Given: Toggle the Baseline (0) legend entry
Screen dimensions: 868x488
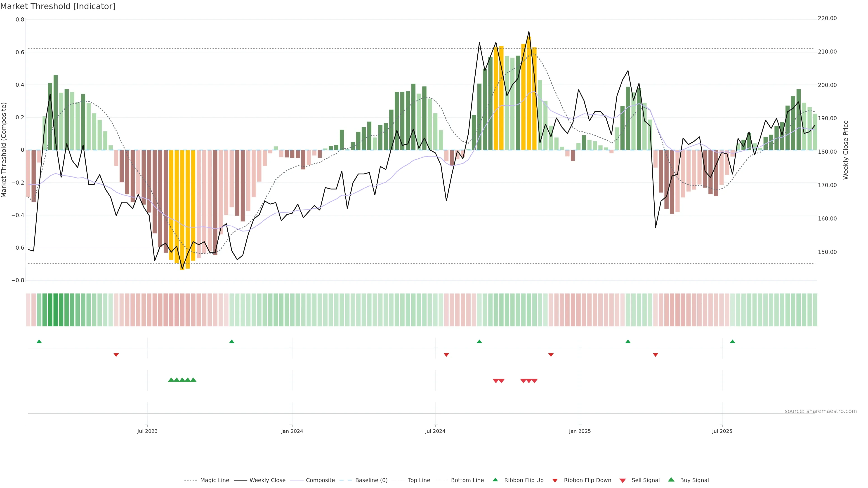Looking at the screenshot, I should click(371, 480).
